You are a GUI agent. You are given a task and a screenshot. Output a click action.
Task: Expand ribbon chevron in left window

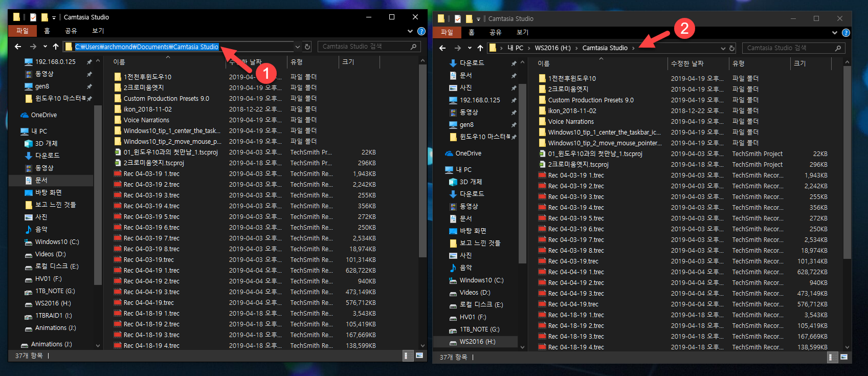pos(410,31)
